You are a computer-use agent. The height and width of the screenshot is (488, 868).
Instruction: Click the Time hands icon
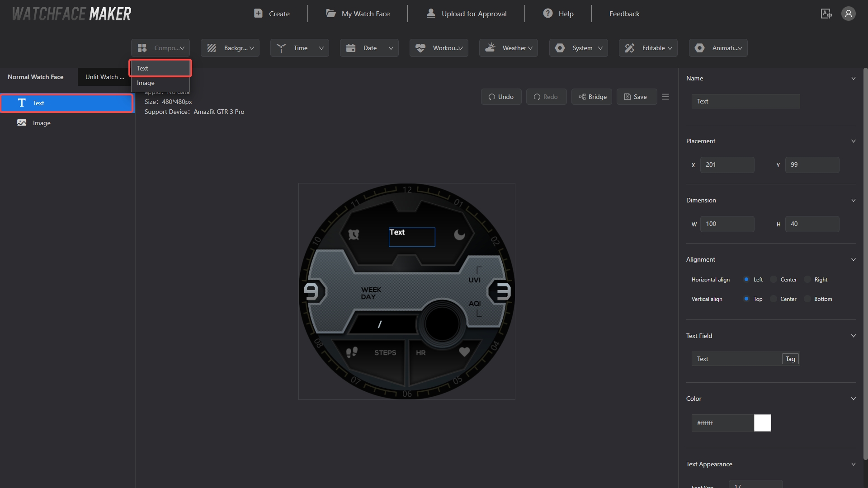click(281, 48)
